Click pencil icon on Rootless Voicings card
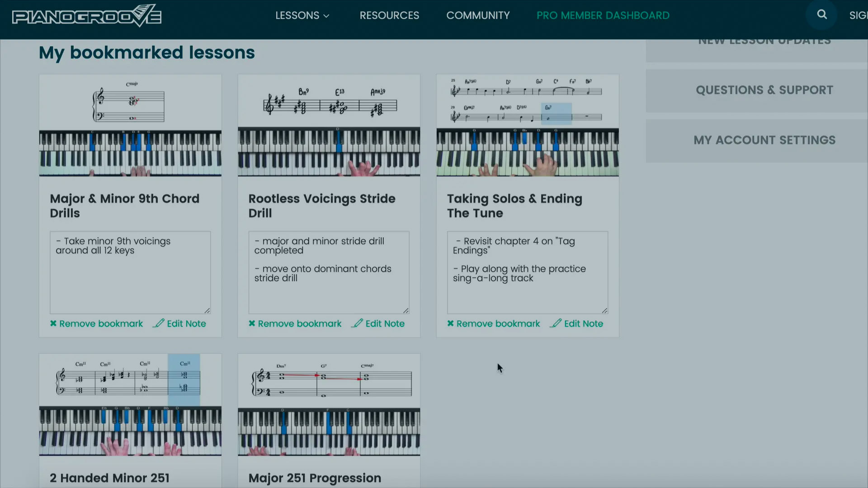 [x=357, y=323]
